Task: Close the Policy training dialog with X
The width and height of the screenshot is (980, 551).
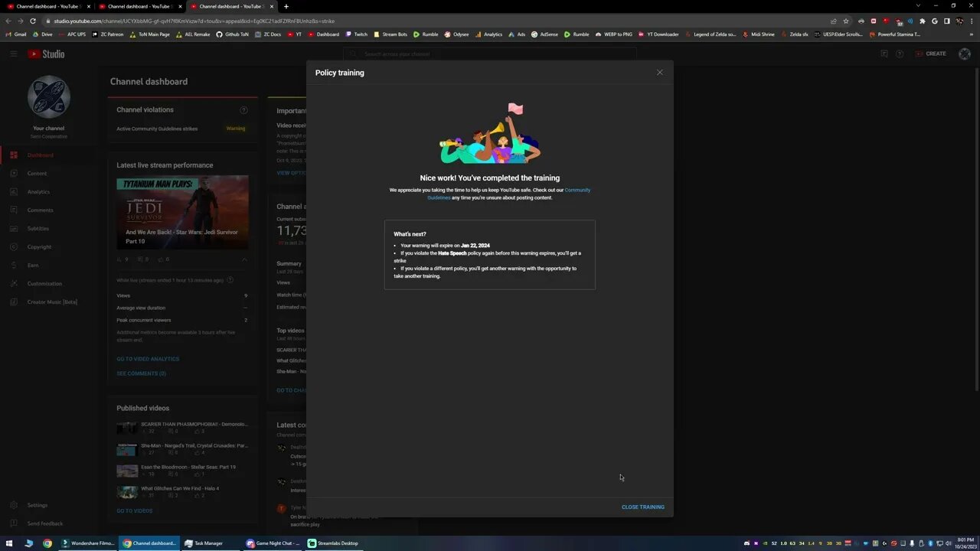Action: click(660, 73)
